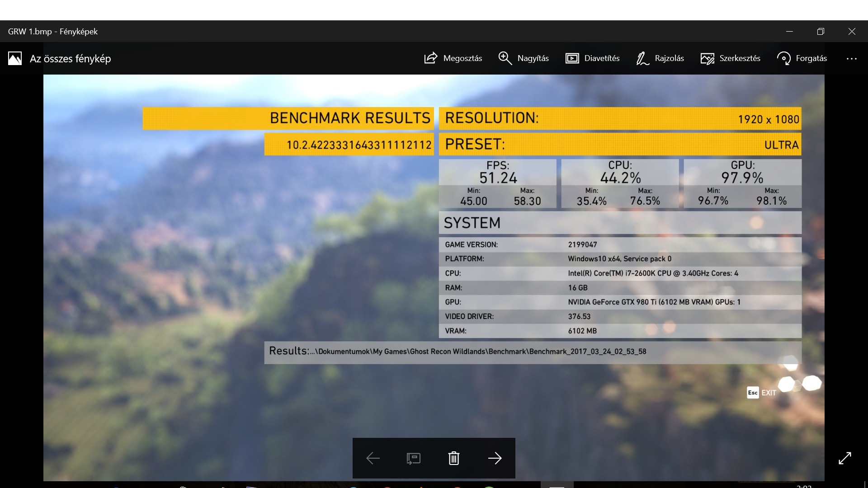
Task: Open the Megosztás share option
Action: pos(453,58)
